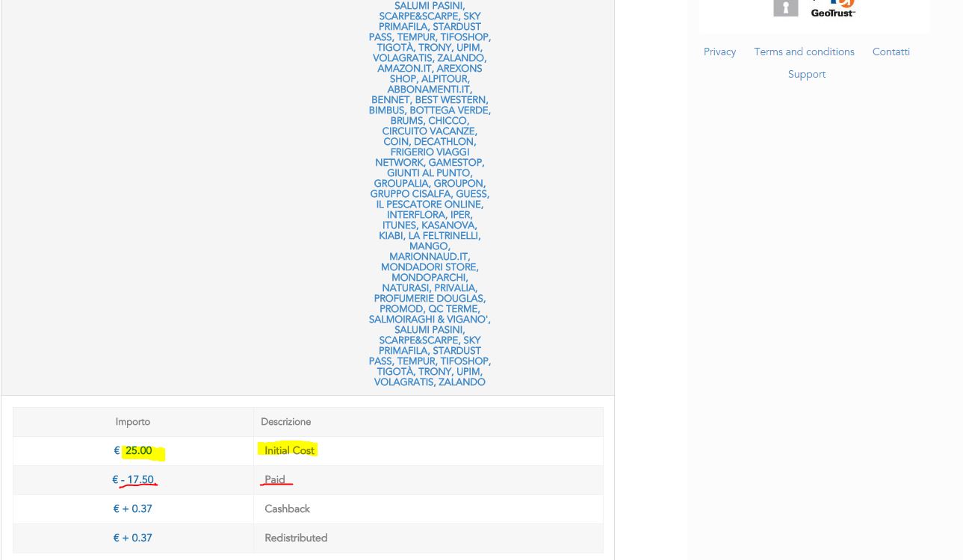Viewport: 963px width, 560px height.
Task: Click the 'GRUPPO CISALFA, GUESS,' merchant line
Action: (430, 194)
